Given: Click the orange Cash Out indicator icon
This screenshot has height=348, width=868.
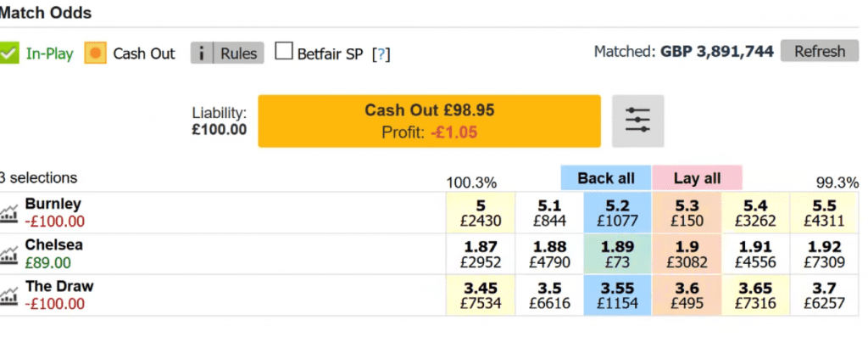Looking at the screenshot, I should (95, 53).
